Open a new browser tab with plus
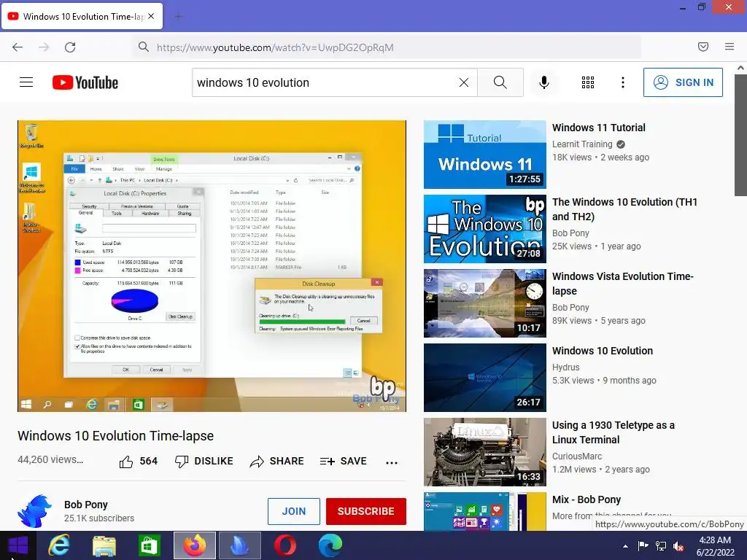This screenshot has height=560, width=747. click(178, 17)
